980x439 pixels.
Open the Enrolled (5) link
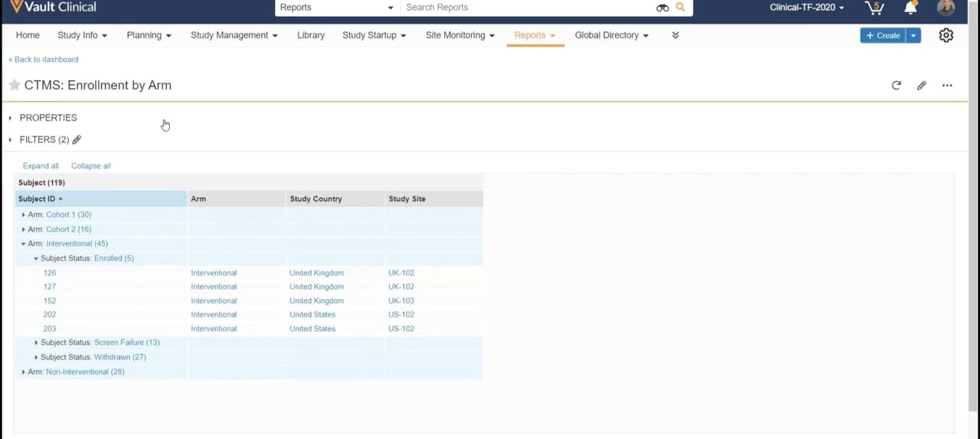[x=114, y=259]
